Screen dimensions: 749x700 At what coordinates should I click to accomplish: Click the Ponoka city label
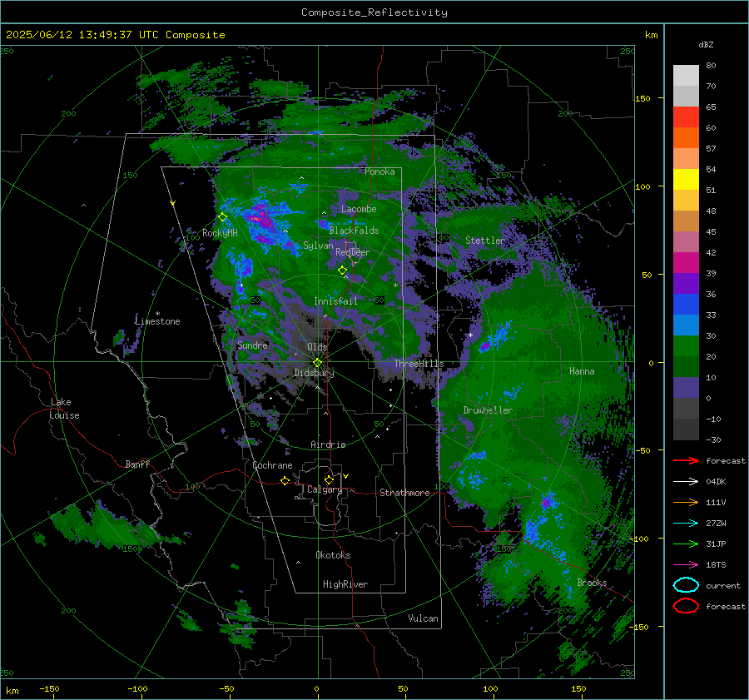tap(379, 171)
